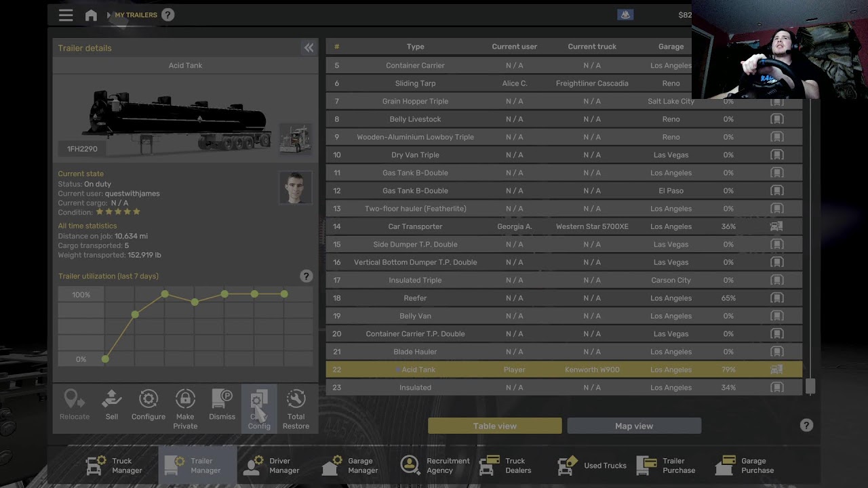
Task: Sort list by Current truck column
Action: [592, 47]
